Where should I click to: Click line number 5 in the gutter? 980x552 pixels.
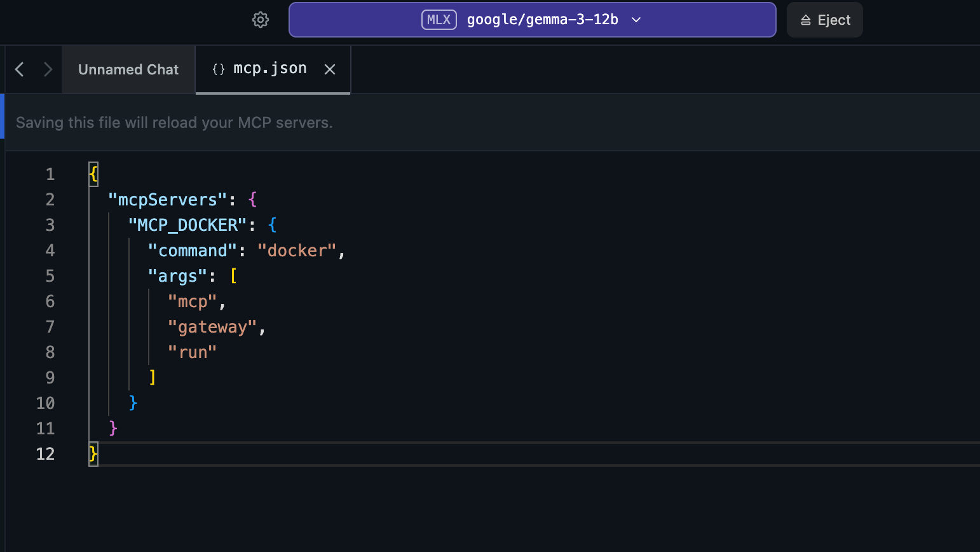pos(50,276)
